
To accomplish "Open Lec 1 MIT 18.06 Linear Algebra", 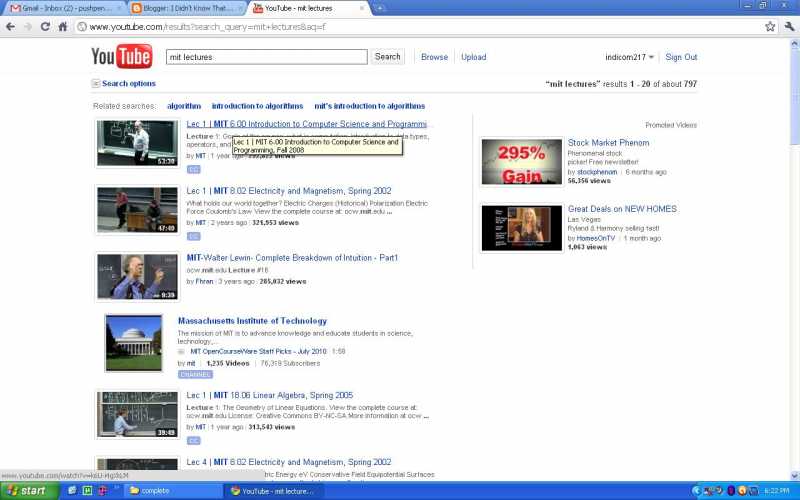I will pyautogui.click(x=269, y=395).
